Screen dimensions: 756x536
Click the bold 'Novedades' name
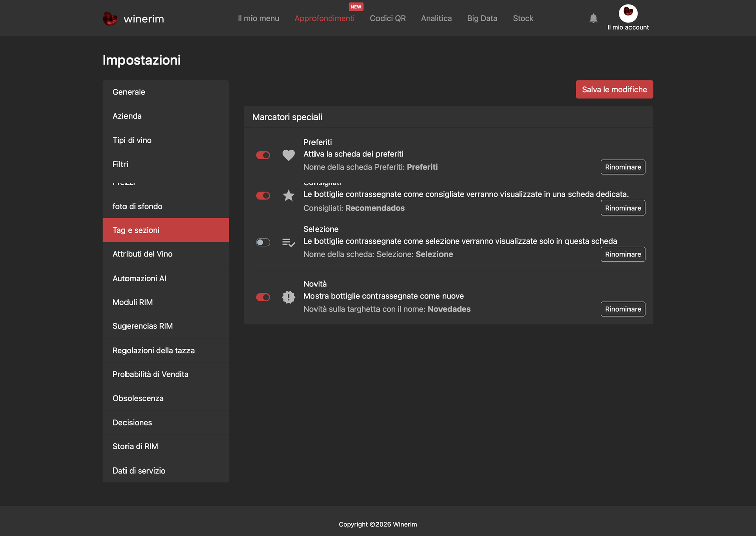coord(449,309)
